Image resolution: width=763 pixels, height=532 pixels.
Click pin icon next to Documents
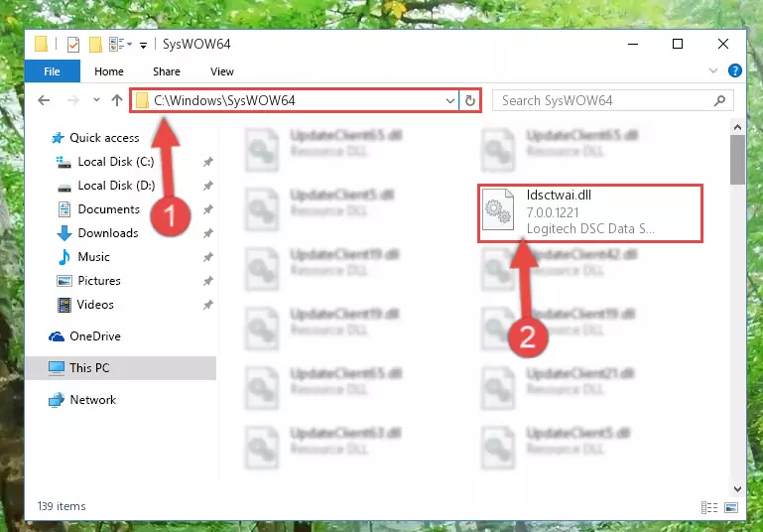207,209
